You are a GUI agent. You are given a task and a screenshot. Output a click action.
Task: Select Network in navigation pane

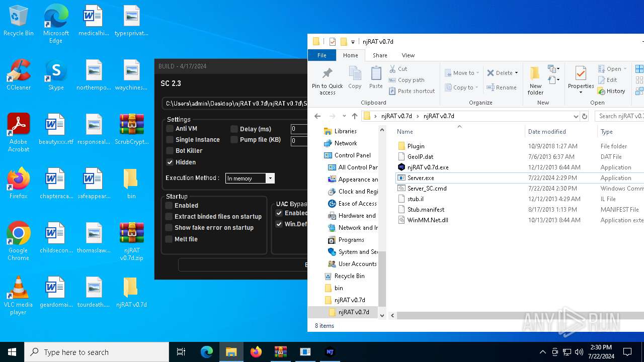[345, 143]
